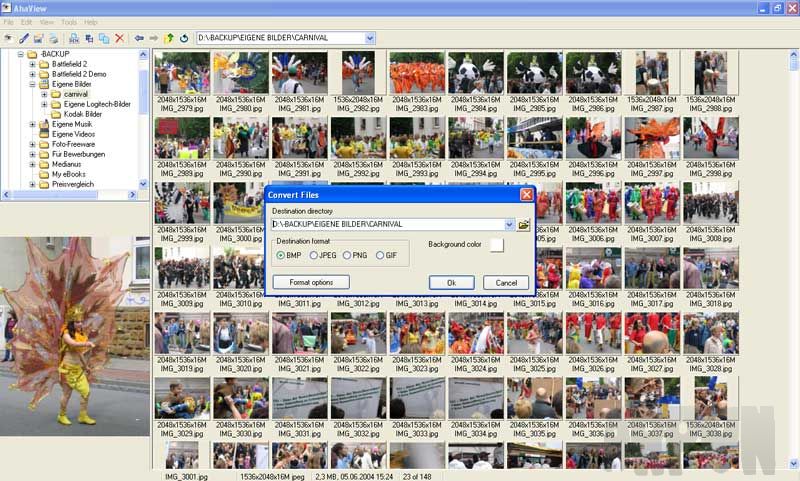The image size is (800, 481).
Task: Click the printer icon in toolbar
Action: click(x=54, y=38)
